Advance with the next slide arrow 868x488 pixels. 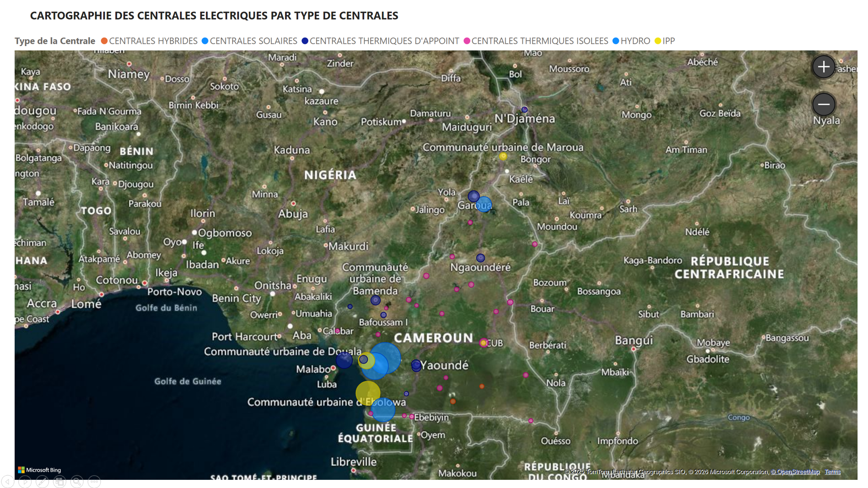point(25,481)
